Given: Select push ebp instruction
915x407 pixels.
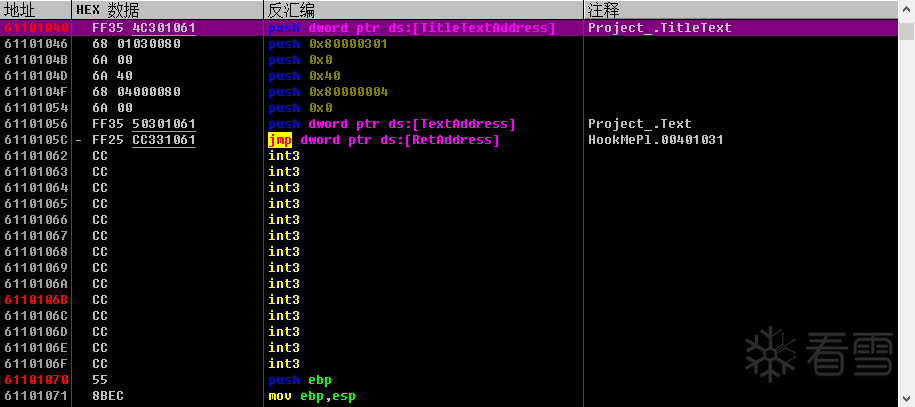Looking at the screenshot, I should [x=300, y=380].
